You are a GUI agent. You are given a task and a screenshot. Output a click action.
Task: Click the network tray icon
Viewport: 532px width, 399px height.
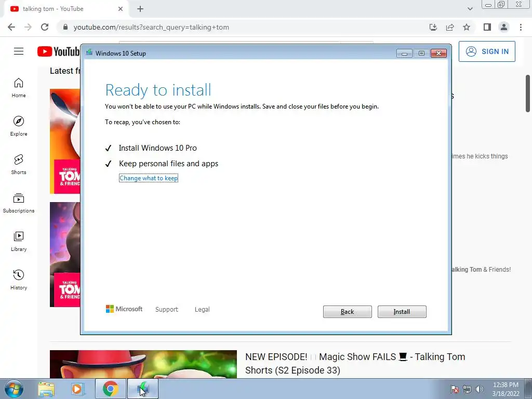point(467,389)
